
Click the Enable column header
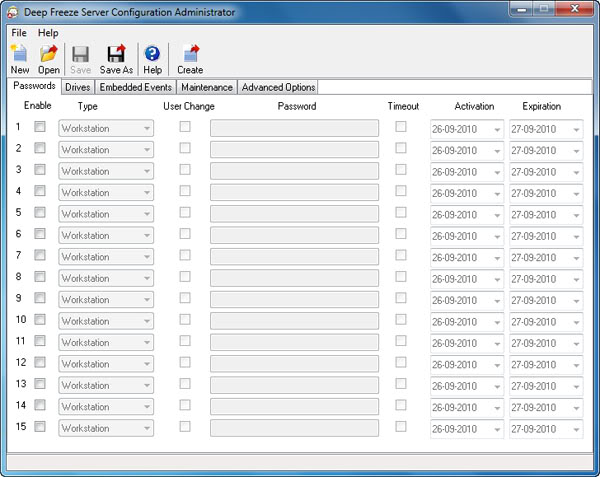pos(38,106)
